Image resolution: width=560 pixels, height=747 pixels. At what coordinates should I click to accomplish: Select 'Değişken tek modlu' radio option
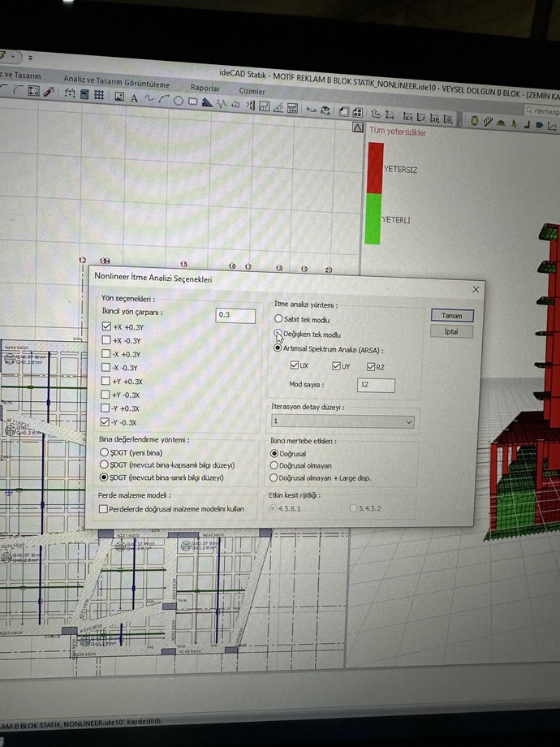coord(278,333)
